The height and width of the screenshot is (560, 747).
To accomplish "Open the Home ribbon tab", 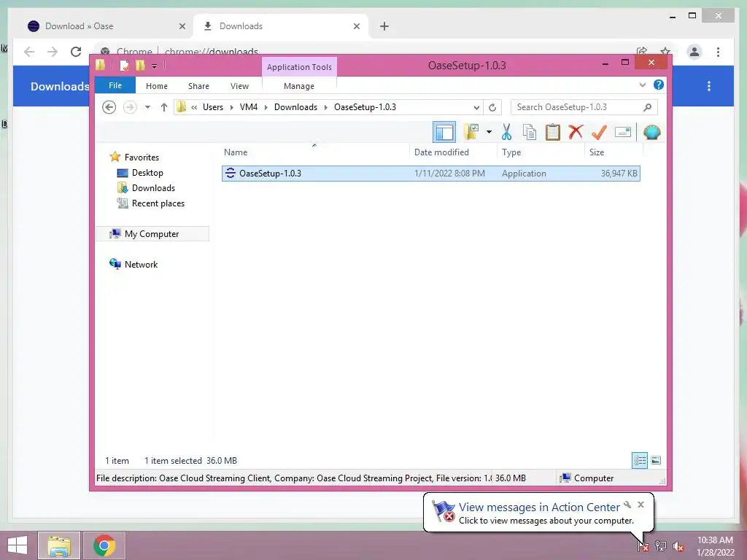I will (x=157, y=86).
